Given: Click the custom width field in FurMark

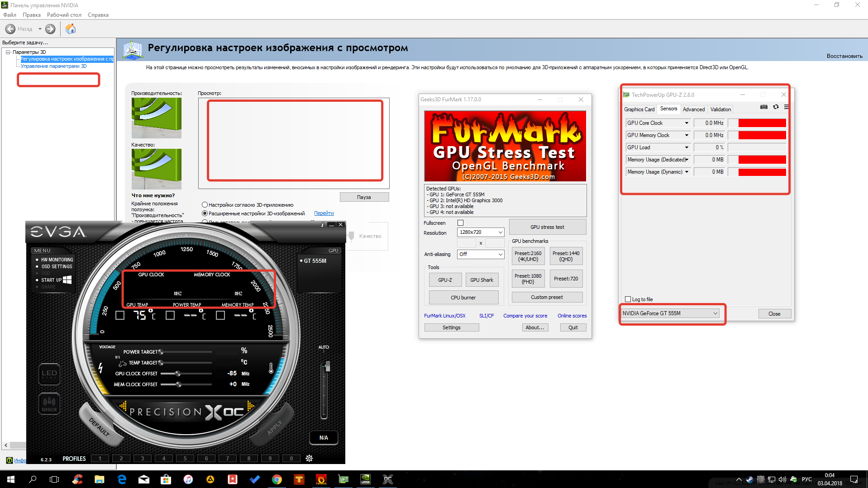Looking at the screenshot, I should click(467, 243).
